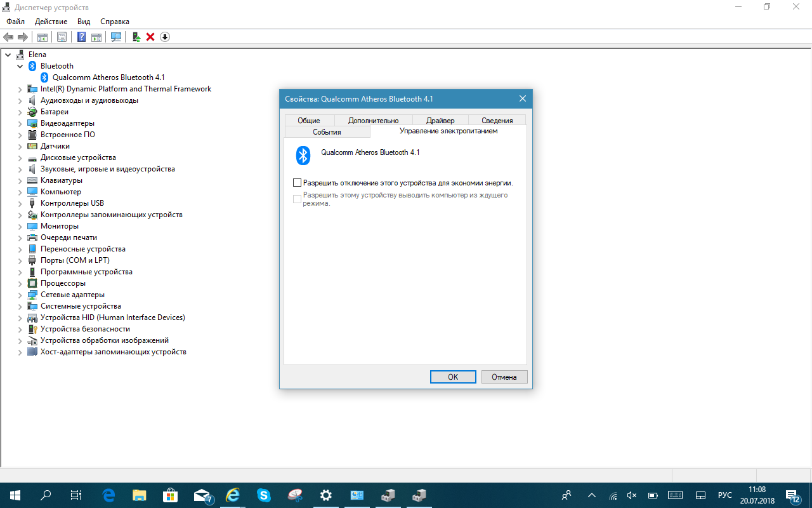Open Microsoft Edge from taskbar
The image size is (812, 508).
click(x=109, y=495)
